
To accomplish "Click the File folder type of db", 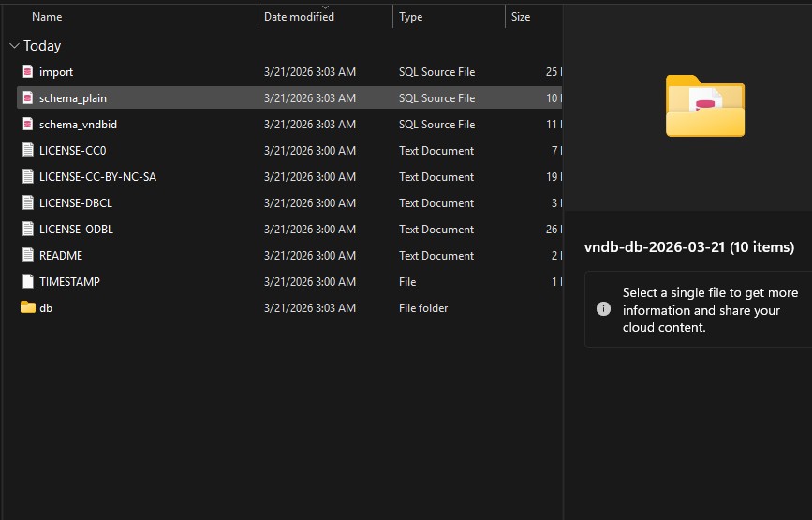I will [423, 308].
